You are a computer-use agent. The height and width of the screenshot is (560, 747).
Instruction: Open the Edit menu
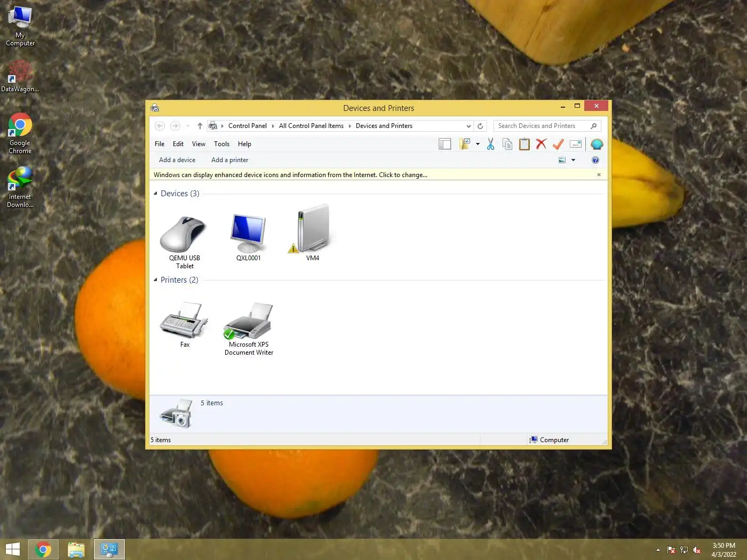point(178,144)
